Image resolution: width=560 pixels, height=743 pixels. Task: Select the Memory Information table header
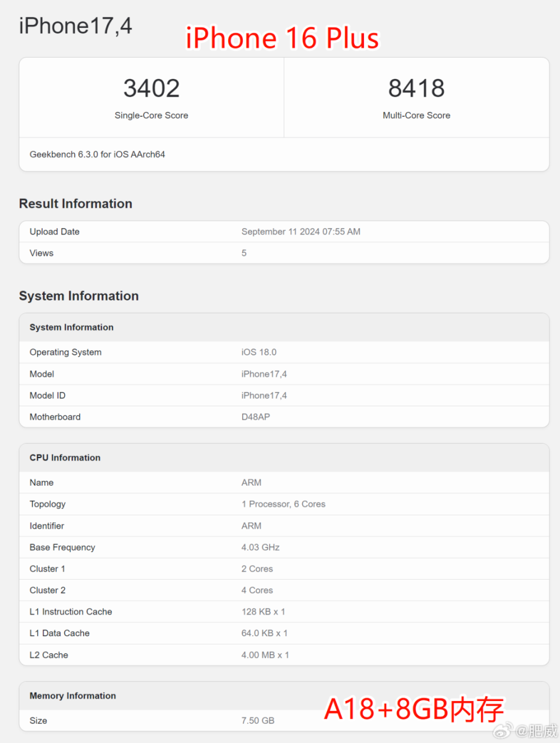pyautogui.click(x=73, y=696)
